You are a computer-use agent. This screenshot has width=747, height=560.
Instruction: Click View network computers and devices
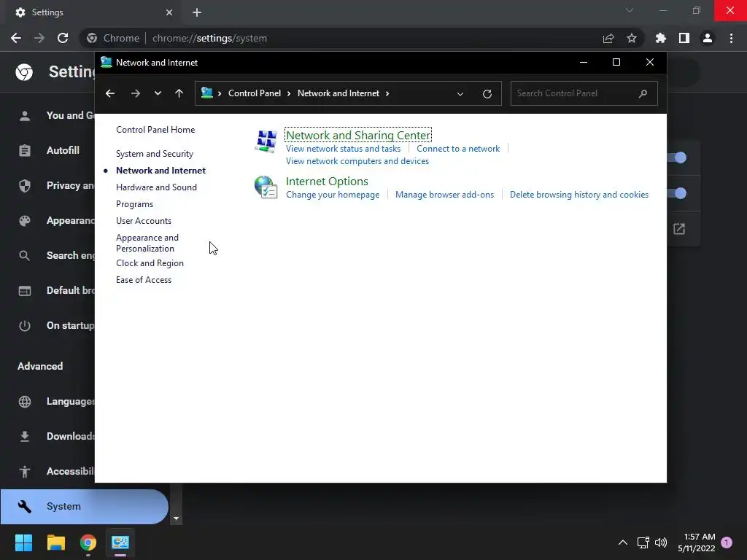click(357, 161)
